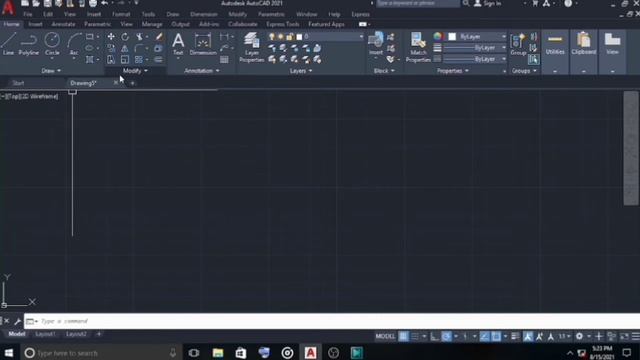640x360 pixels.
Task: Toggle snap mode in status bar
Action: click(415, 336)
